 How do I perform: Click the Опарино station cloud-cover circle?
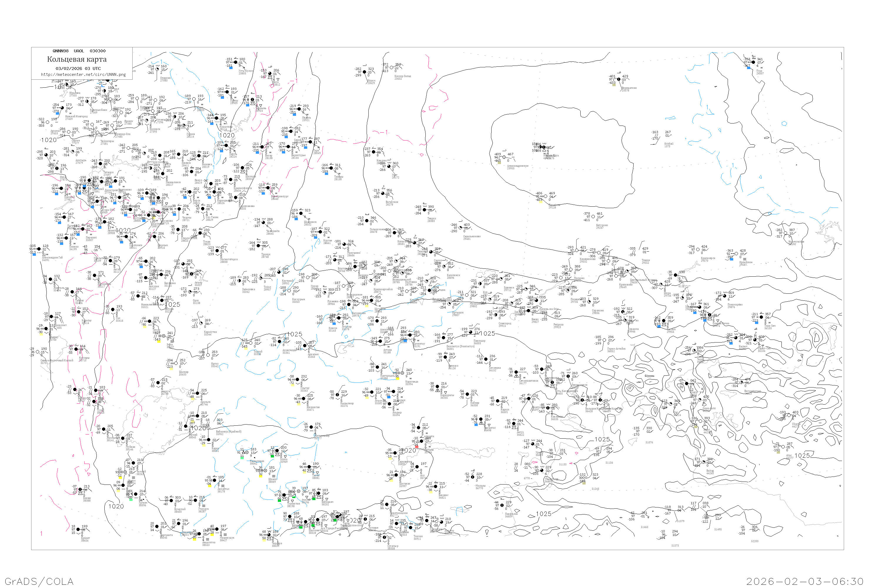(158, 69)
